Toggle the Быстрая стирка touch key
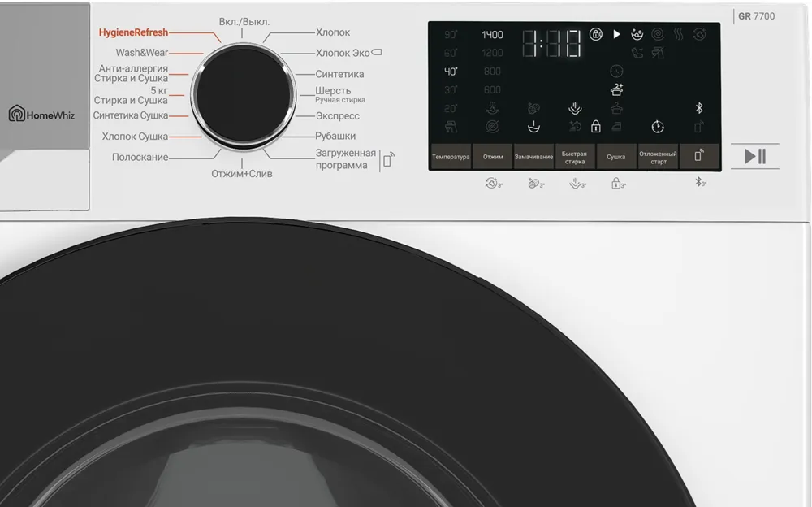Image resolution: width=812 pixels, height=507 pixels. [575, 156]
